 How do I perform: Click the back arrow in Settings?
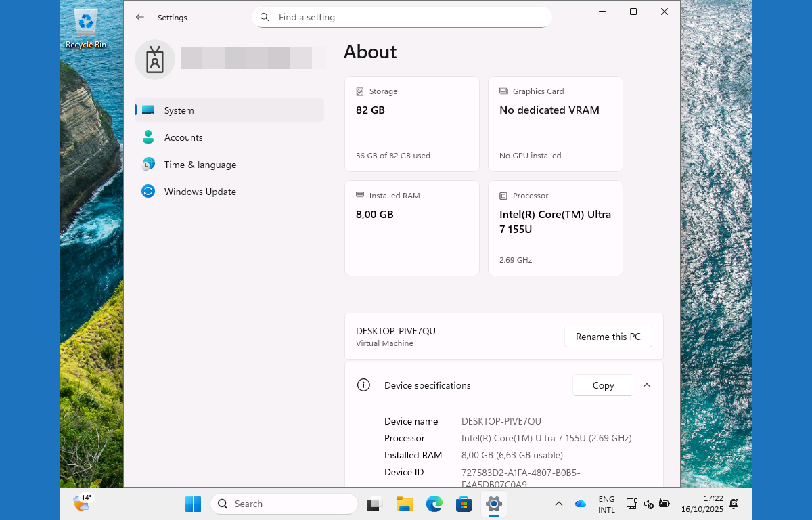pos(140,18)
